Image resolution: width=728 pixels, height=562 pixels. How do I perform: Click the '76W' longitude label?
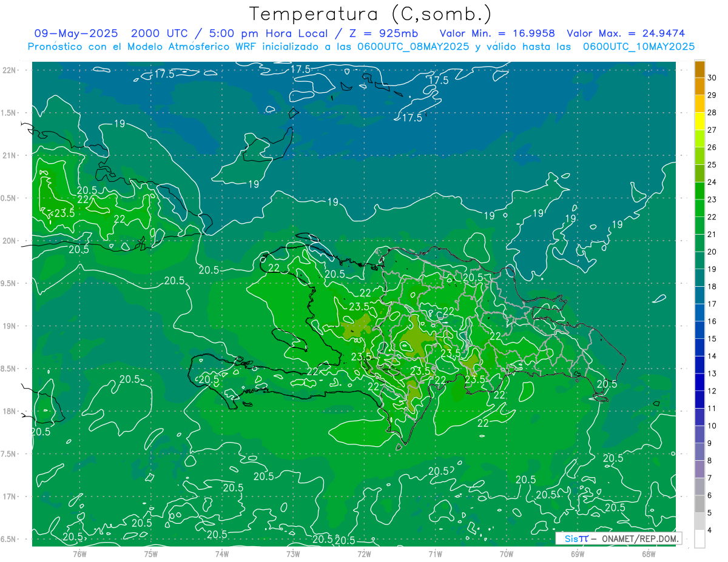pyautogui.click(x=79, y=554)
